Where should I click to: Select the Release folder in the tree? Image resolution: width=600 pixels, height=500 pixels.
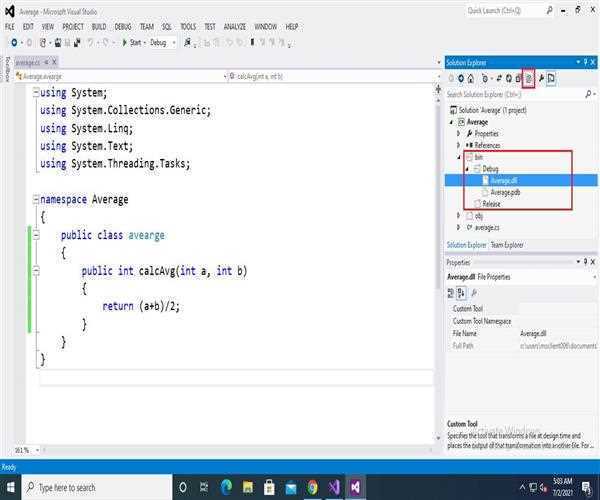click(x=491, y=203)
